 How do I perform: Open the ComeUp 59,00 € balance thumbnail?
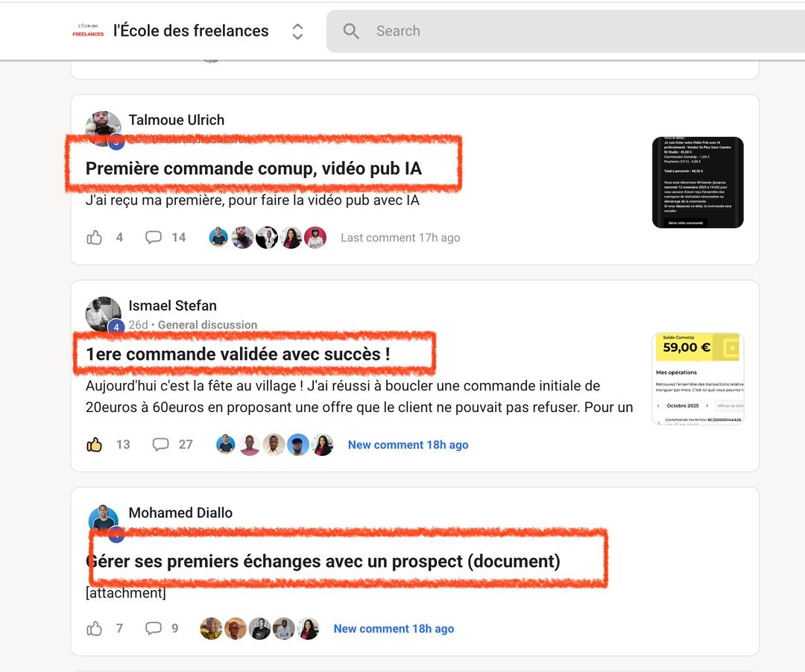pyautogui.click(x=698, y=378)
